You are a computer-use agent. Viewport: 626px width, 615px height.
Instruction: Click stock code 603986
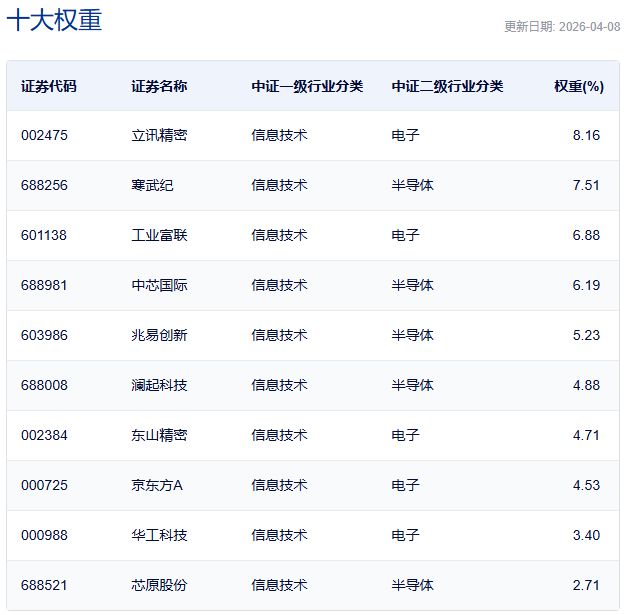[x=44, y=335]
